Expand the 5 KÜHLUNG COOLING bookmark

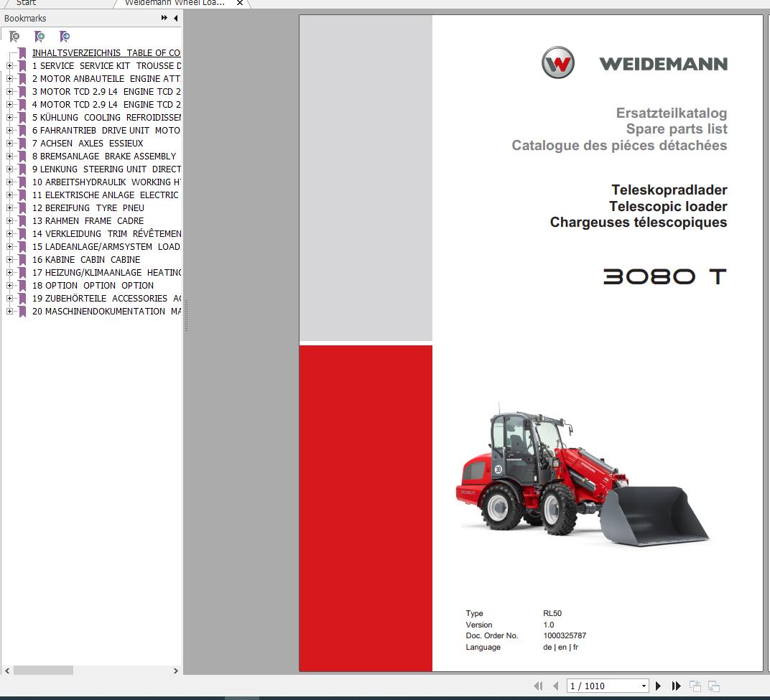(x=9, y=117)
